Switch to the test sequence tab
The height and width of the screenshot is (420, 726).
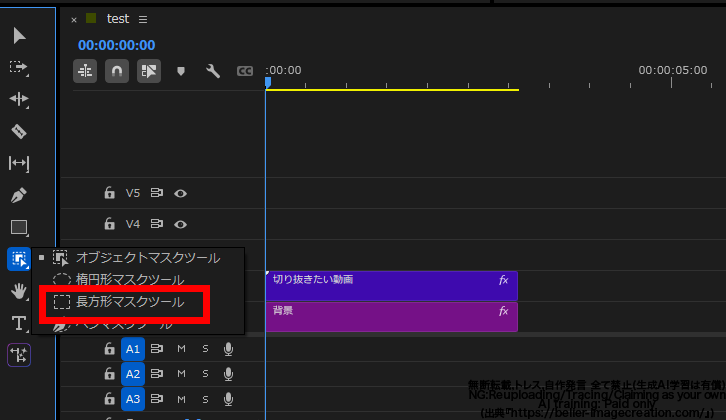coord(118,19)
